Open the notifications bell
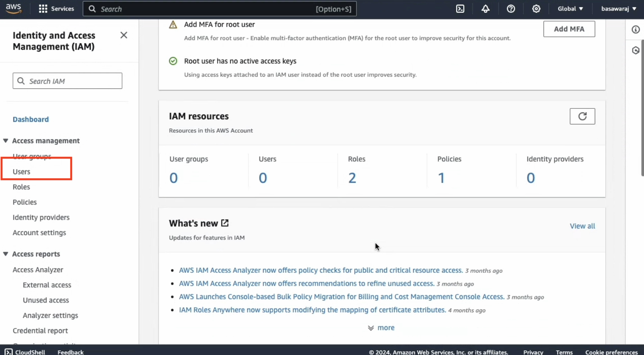Image resolution: width=644 pixels, height=355 pixels. pyautogui.click(x=486, y=9)
